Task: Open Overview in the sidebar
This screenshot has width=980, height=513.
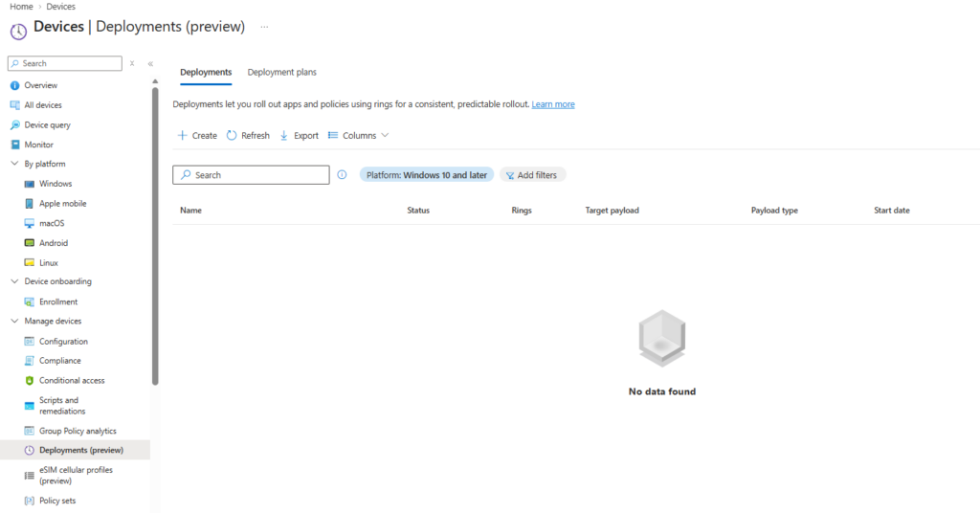Action: [x=40, y=85]
